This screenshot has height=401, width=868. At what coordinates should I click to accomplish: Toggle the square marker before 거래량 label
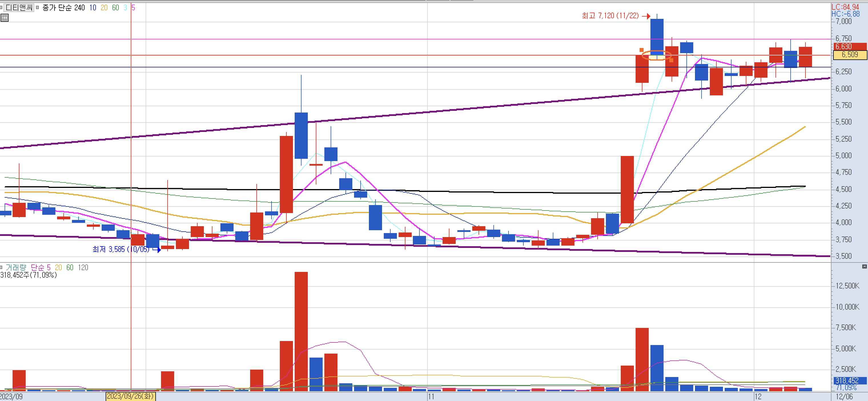1,267
